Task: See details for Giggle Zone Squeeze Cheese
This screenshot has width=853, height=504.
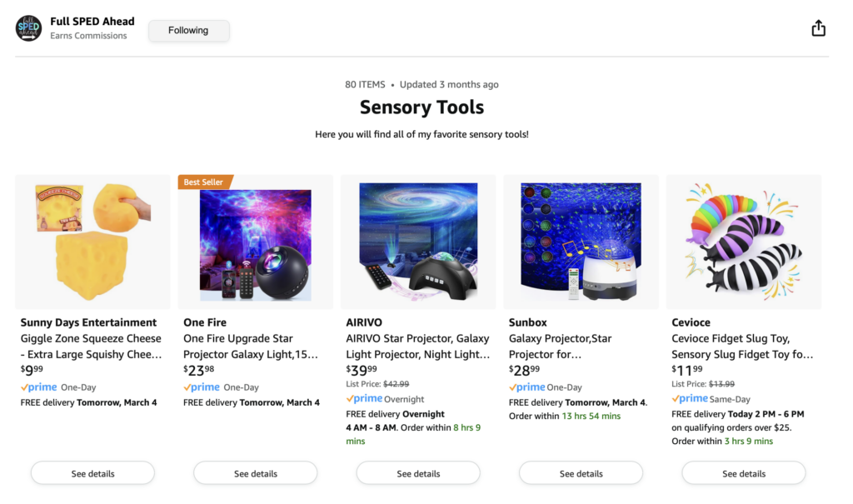Action: tap(92, 473)
